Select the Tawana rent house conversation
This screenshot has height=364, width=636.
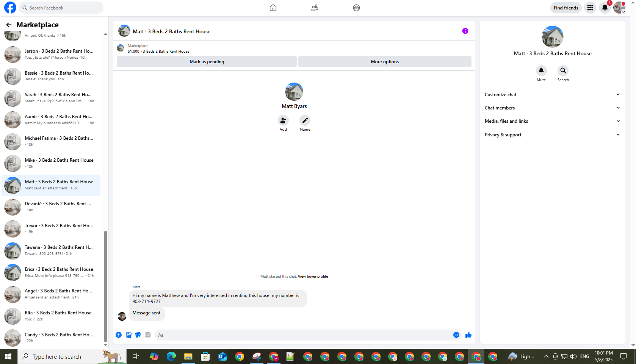coord(51,250)
